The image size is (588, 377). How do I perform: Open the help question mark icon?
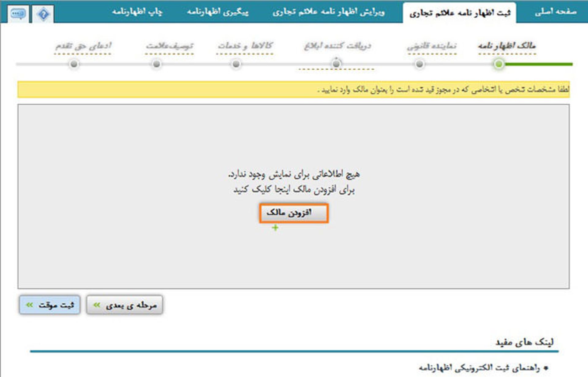(43, 14)
